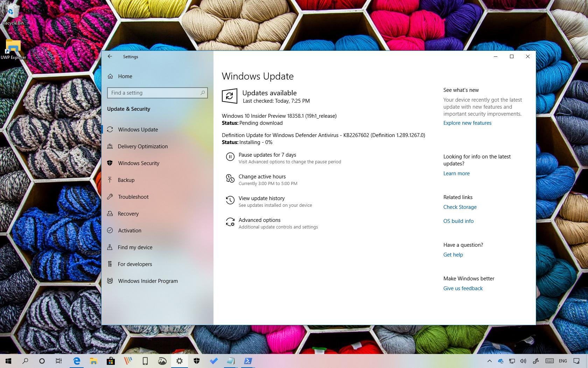Open Change active hours
The width and height of the screenshot is (588, 368).
pyautogui.click(x=262, y=176)
